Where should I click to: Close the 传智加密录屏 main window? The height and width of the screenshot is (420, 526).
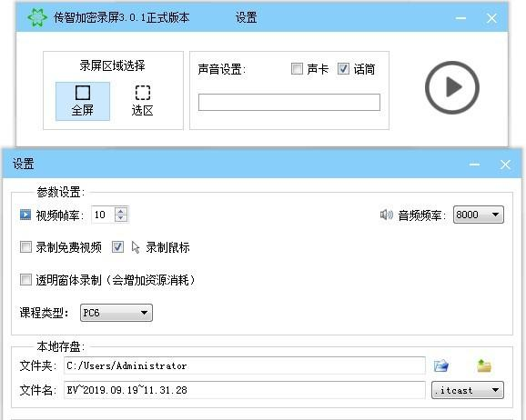491,18
